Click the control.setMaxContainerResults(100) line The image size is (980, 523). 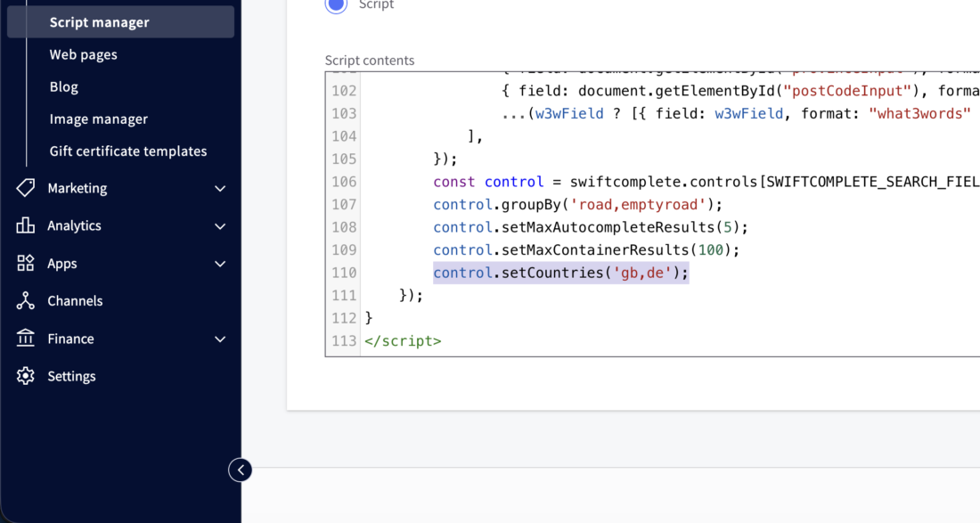(x=586, y=250)
